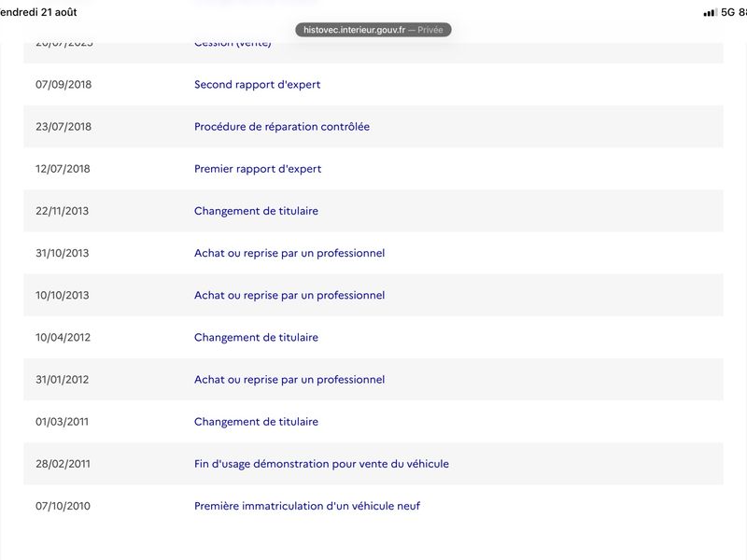Tap the date 07/09/2018 cell

63,84
